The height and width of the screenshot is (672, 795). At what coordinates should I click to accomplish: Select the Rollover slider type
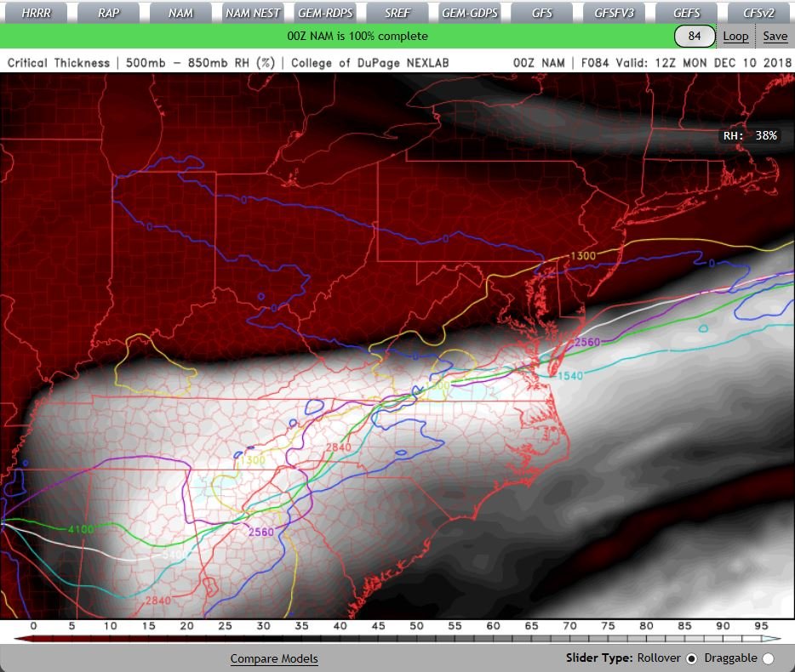tap(692, 658)
